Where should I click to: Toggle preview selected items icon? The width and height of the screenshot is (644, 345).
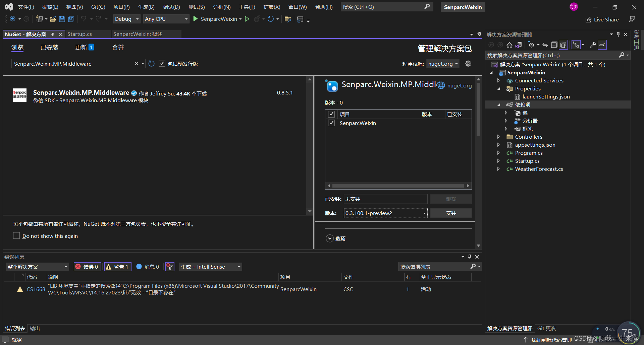tap(602, 45)
